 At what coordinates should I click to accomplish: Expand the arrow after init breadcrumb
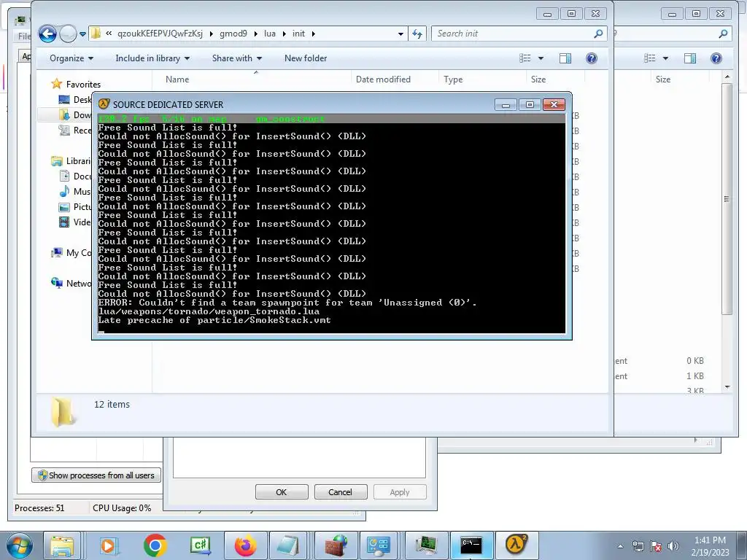click(314, 34)
